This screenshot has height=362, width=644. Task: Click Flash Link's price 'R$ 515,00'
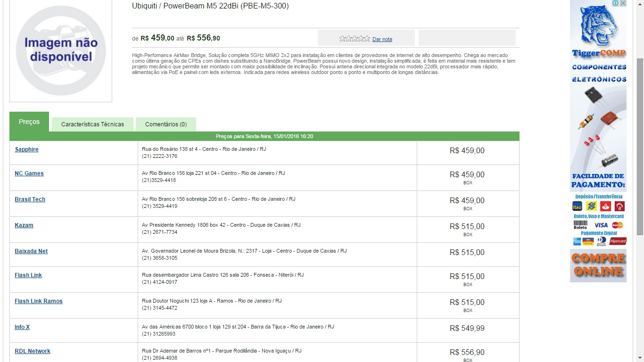[467, 277]
